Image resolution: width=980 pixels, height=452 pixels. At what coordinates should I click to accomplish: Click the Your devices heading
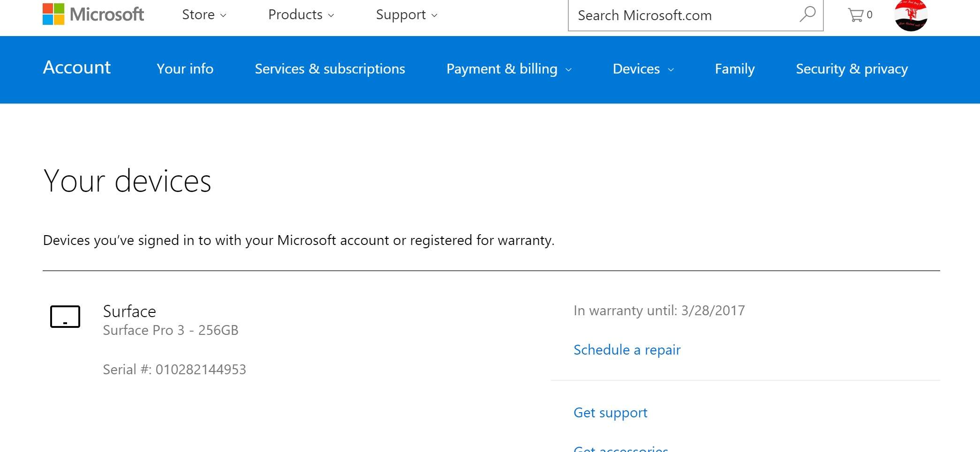(x=127, y=181)
